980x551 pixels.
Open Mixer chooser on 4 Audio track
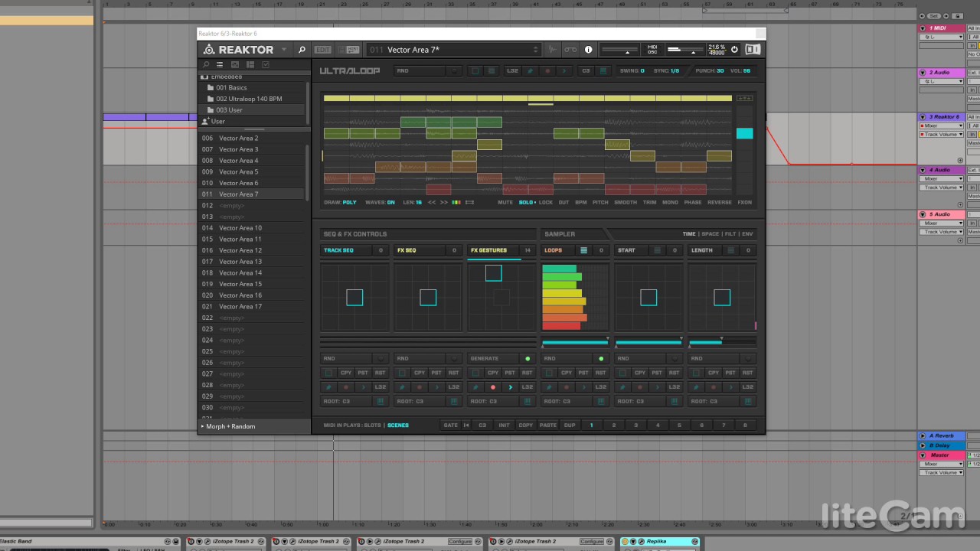941,179
